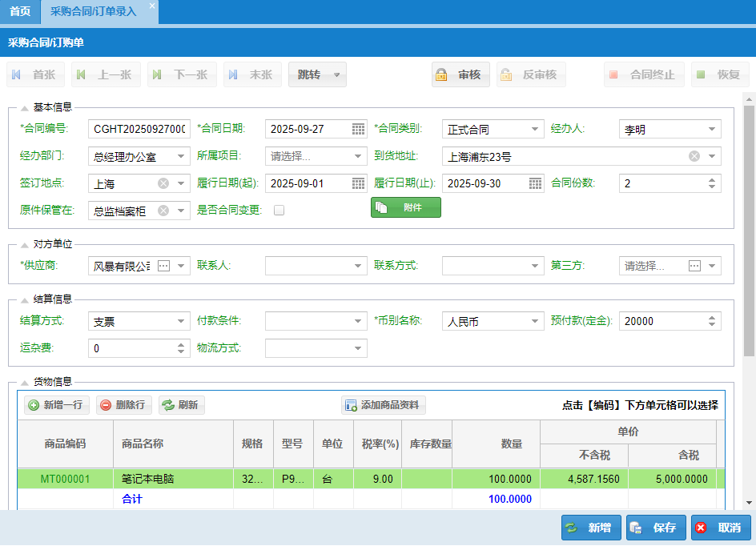756x546 pixels.
Task: Click the 附件 attachment button
Action: click(405, 207)
